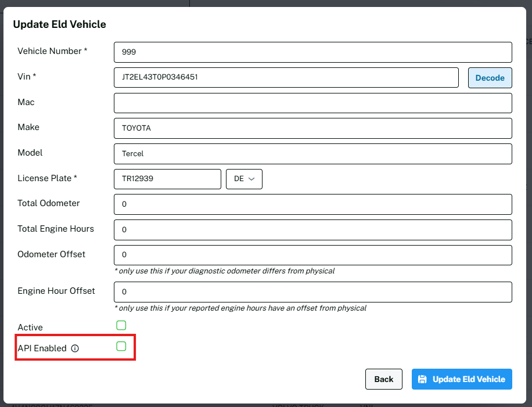This screenshot has width=532, height=407.
Task: Open the license plate state dropdown
Action: pyautogui.click(x=244, y=179)
